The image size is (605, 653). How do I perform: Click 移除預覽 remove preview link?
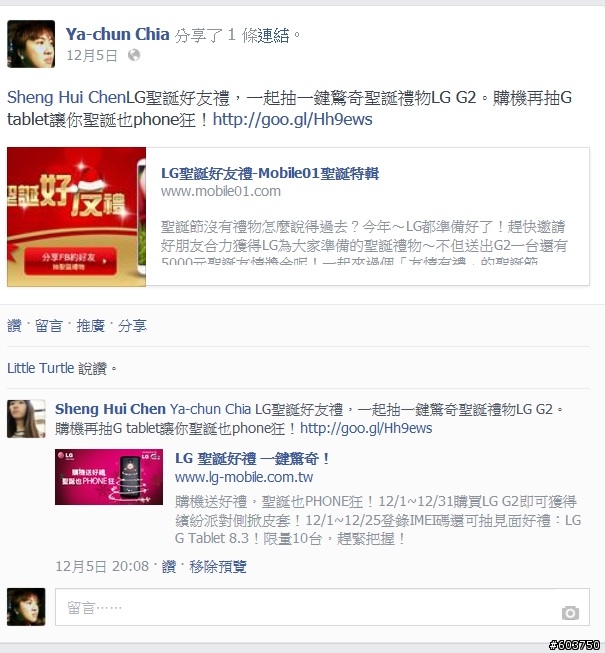pyautogui.click(x=218, y=566)
